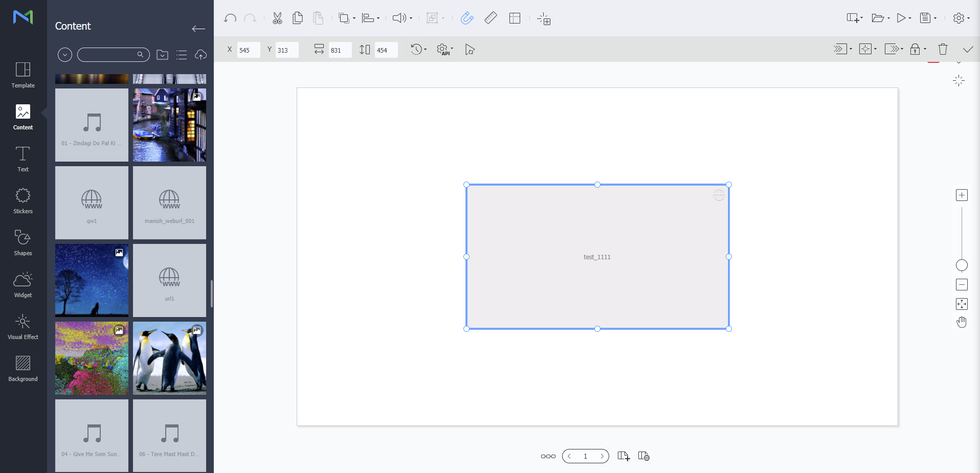Click the copy icon in toolbar

[297, 18]
